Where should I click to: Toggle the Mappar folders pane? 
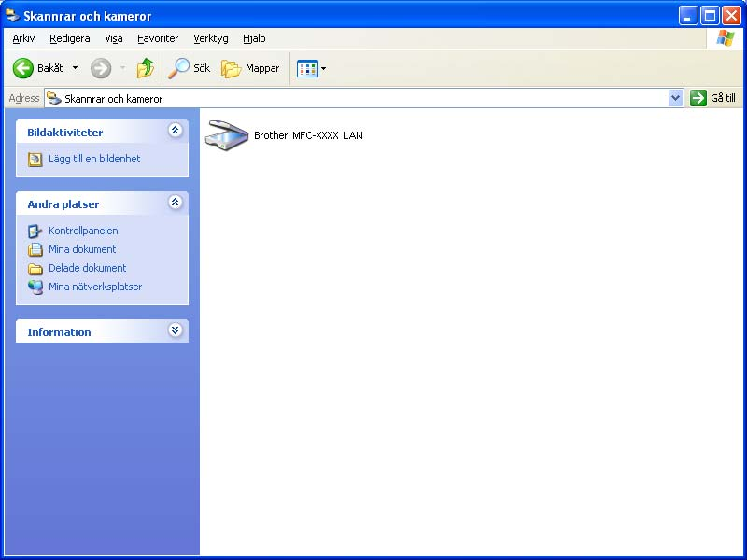pyautogui.click(x=231, y=68)
